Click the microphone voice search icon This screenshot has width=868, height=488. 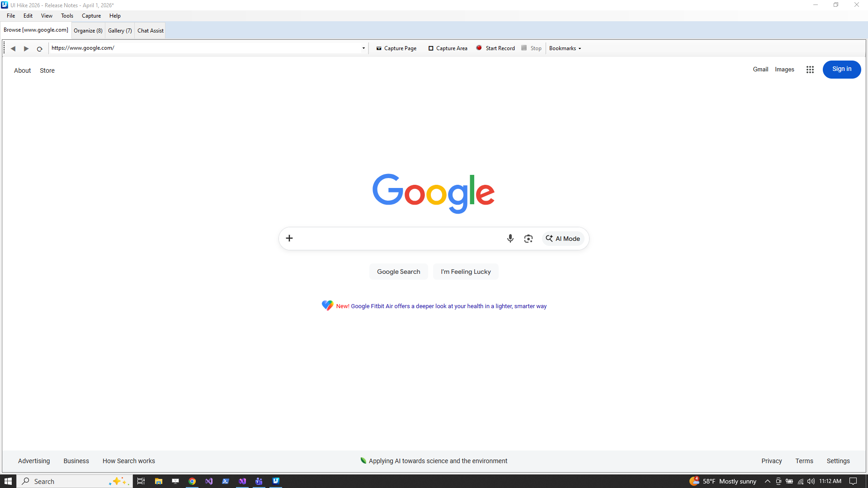(510, 238)
